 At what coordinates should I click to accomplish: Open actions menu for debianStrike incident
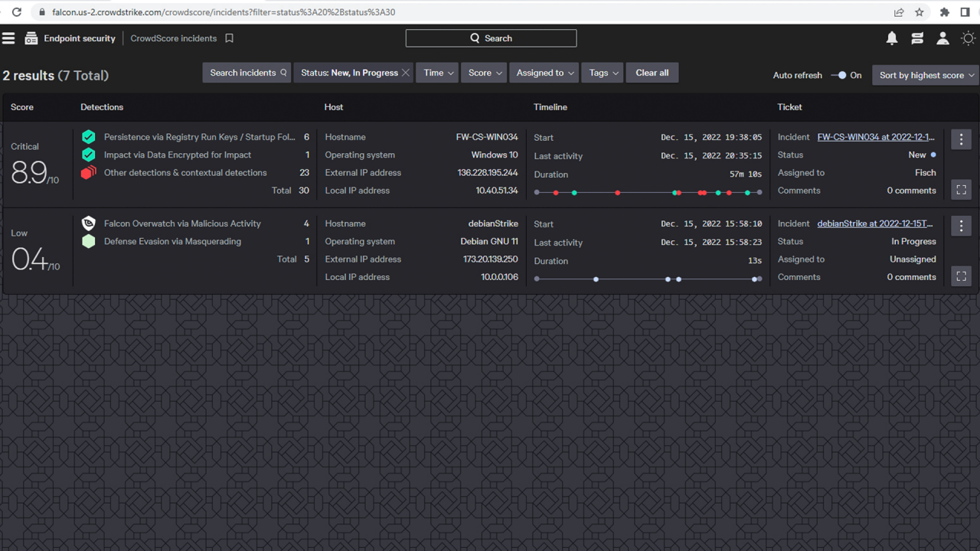962,226
